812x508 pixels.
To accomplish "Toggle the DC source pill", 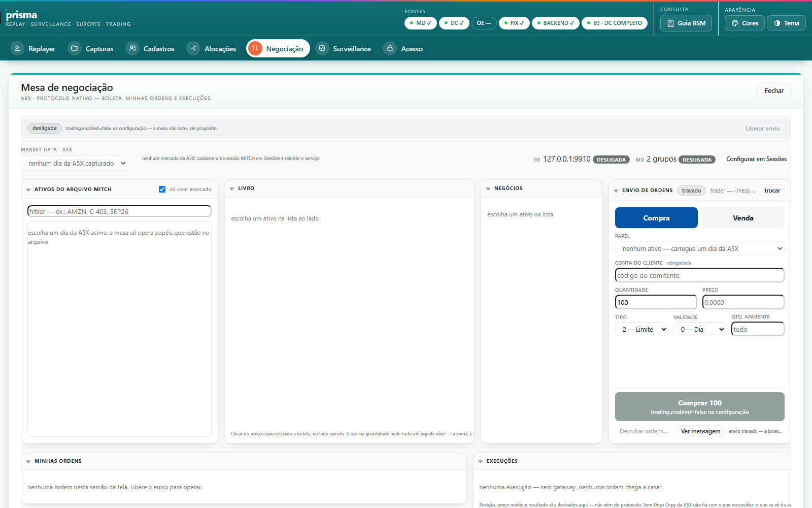I will [454, 23].
